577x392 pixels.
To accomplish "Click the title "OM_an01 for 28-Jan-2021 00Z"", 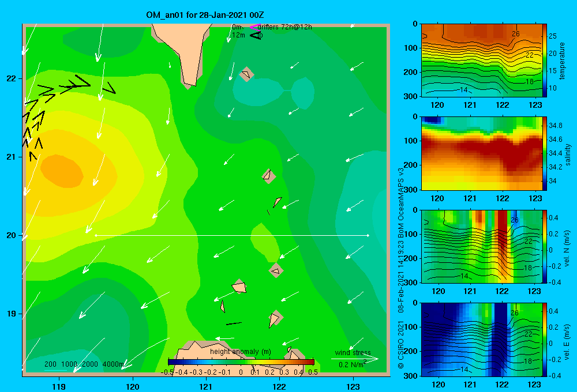I will tap(205, 15).
